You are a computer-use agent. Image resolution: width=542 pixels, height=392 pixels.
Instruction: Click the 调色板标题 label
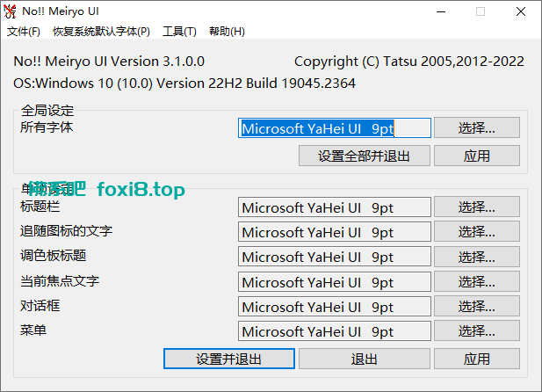coord(54,256)
